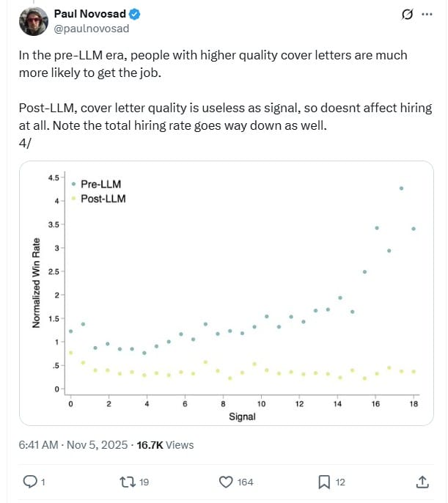Open Paul Novosad's profile avatar
The width and height of the screenshot is (448, 503).
coord(32,21)
